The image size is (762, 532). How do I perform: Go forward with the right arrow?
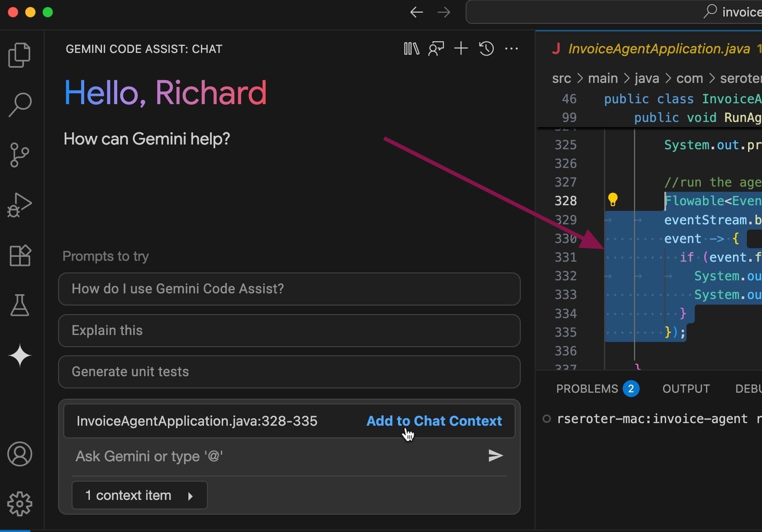click(443, 12)
